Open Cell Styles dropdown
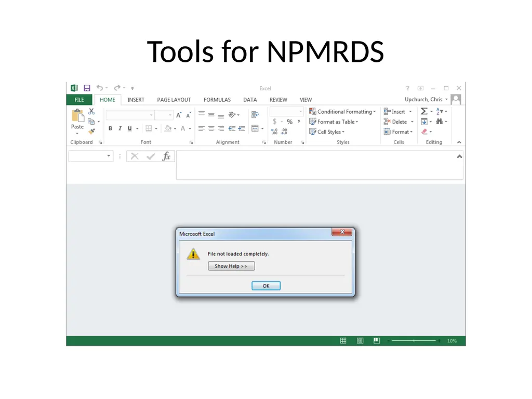The image size is (532, 399). (x=327, y=132)
